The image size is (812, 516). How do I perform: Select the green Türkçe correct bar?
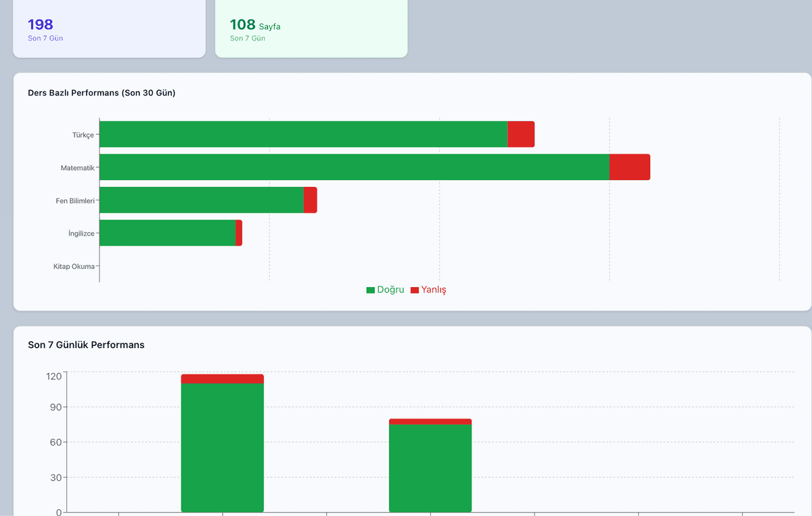303,134
